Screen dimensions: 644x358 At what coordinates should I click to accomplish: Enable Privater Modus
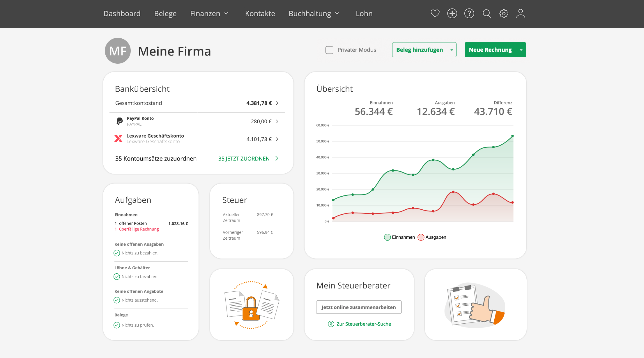[329, 50]
